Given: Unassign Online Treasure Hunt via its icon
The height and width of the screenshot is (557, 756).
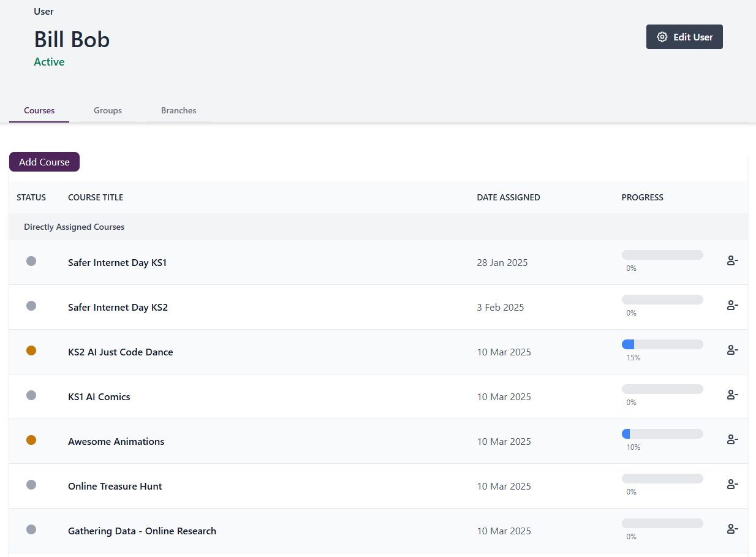Looking at the screenshot, I should [x=732, y=485].
